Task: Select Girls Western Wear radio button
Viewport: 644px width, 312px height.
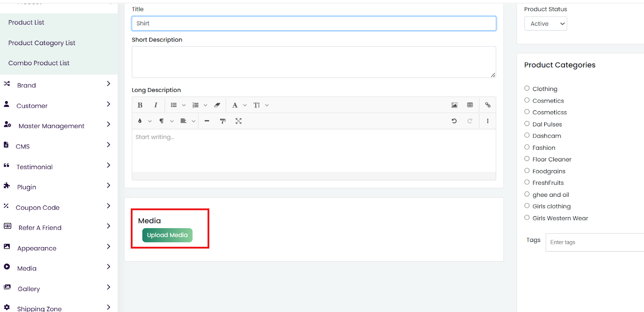Action: pyautogui.click(x=527, y=218)
